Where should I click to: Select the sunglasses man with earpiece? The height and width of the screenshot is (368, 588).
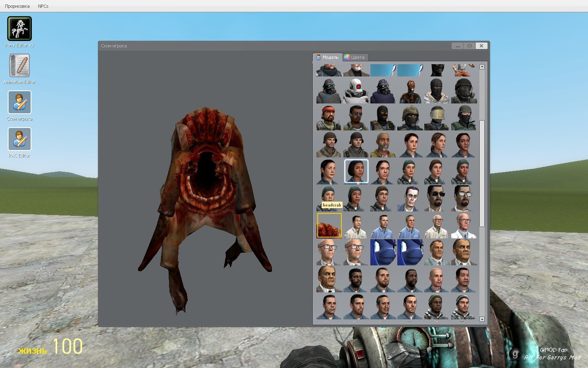click(356, 118)
